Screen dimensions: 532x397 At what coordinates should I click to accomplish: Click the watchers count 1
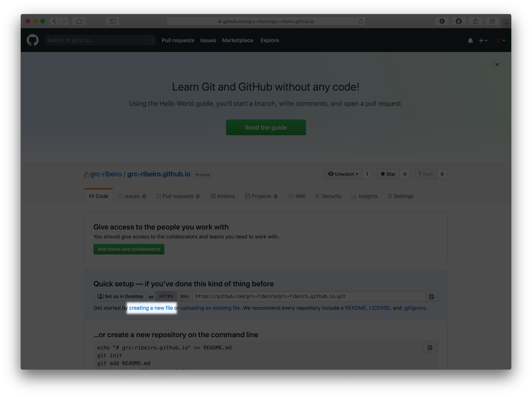(x=367, y=174)
